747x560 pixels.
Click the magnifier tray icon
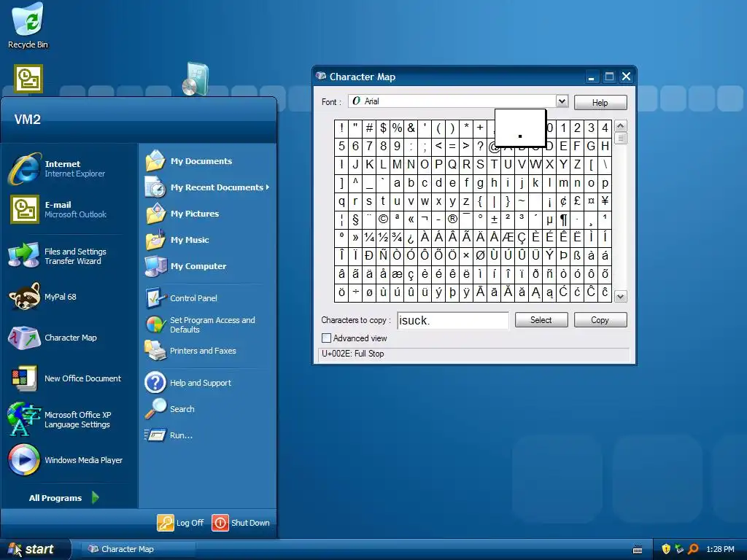694,549
